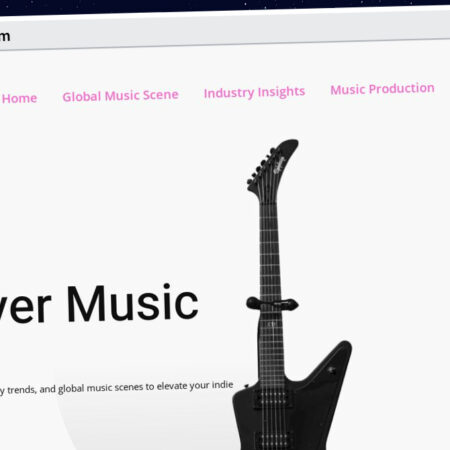The width and height of the screenshot is (450, 450).
Task: Go to Global Music Scene page
Action: pos(120,96)
